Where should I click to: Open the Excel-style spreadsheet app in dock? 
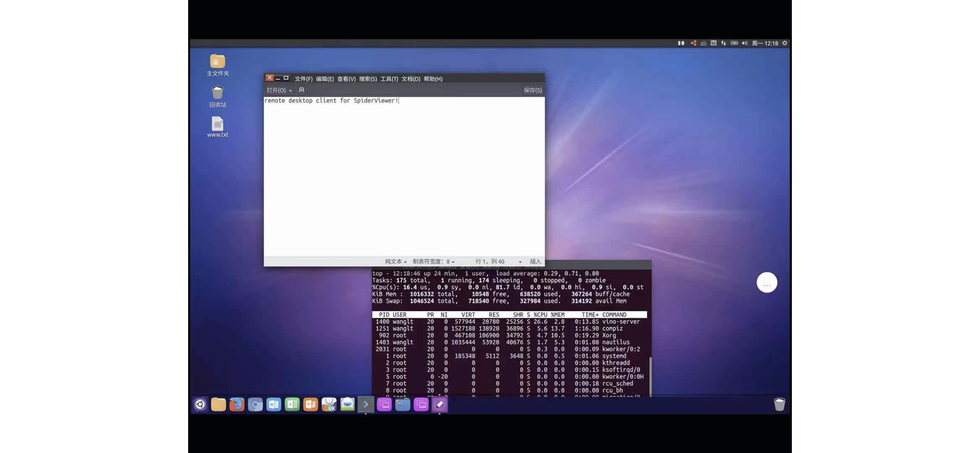(x=292, y=404)
